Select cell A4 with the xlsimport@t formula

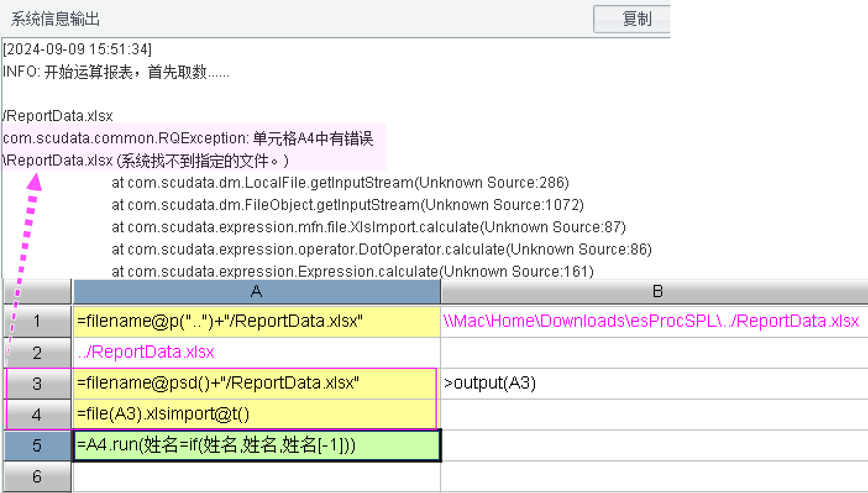256,414
